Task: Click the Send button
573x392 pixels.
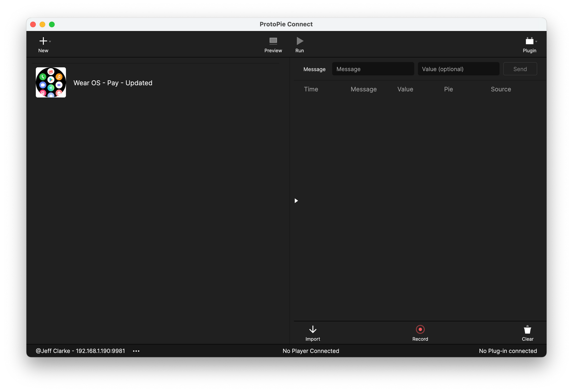Action: click(x=520, y=69)
